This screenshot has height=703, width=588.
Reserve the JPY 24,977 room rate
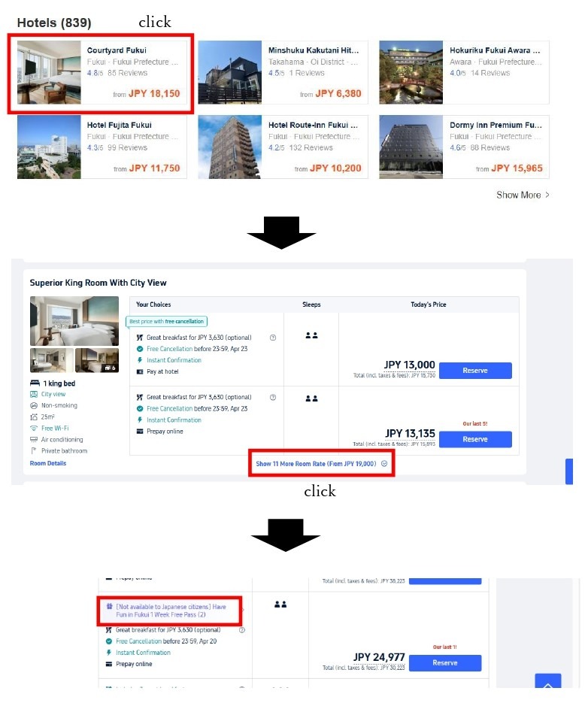[445, 663]
